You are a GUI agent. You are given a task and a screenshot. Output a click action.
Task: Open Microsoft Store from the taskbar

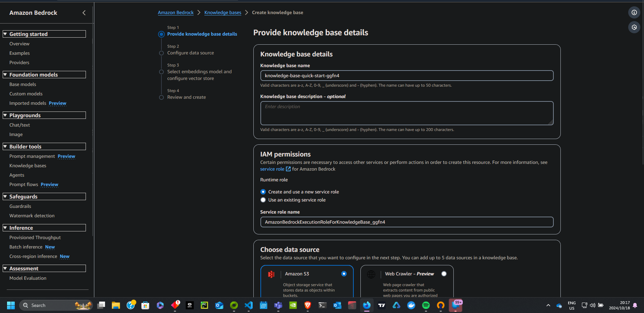(x=145, y=305)
